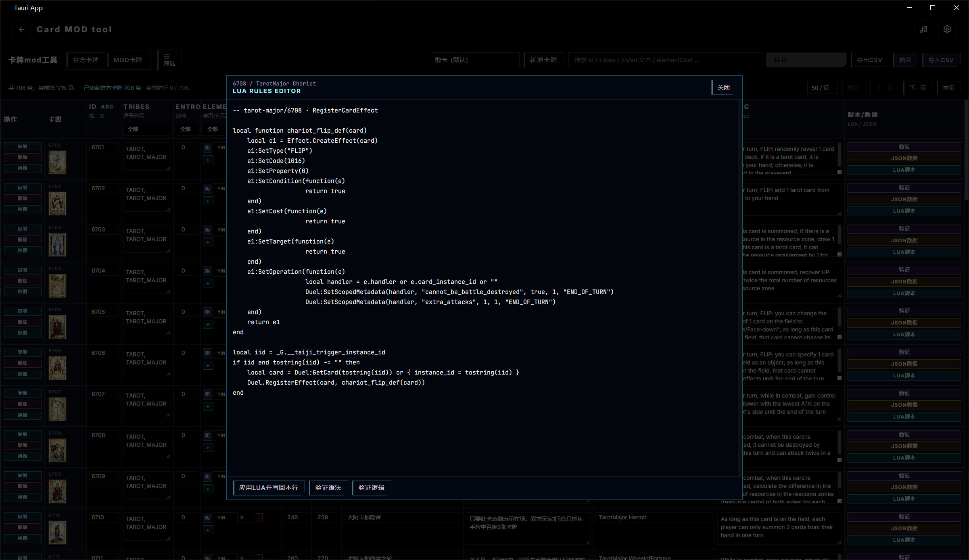The height and width of the screenshot is (560, 969).
Task: Click the 阴 element icon on row 6710
Action: 207,518
